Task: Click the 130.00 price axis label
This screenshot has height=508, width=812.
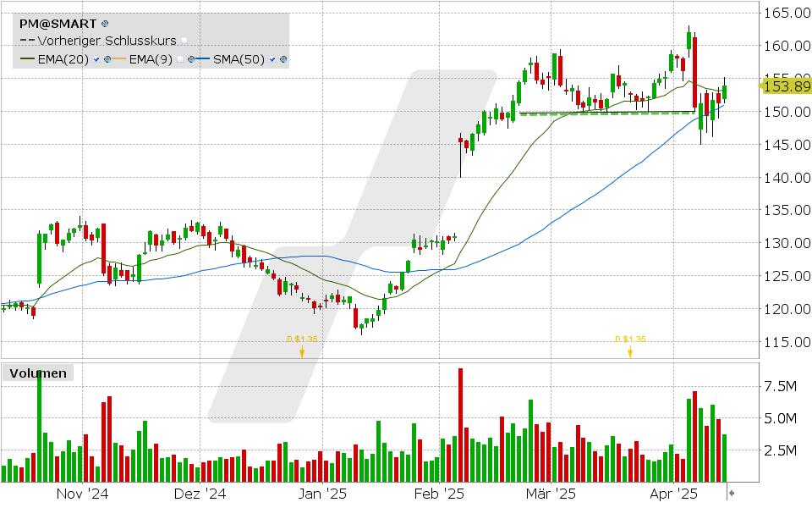Action: (787, 243)
